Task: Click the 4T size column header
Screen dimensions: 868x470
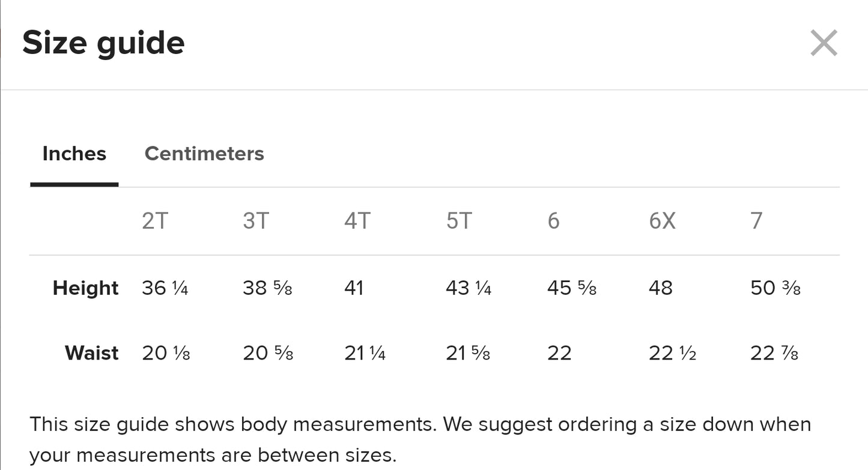Action: coord(357,221)
